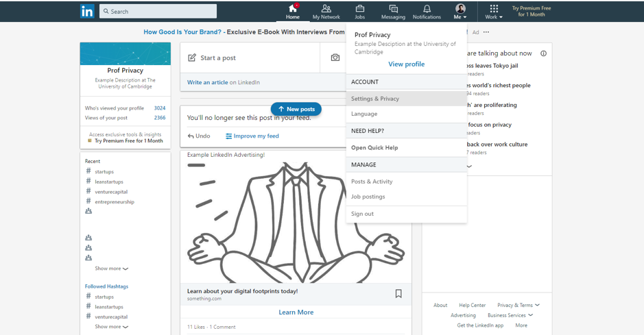The height and width of the screenshot is (335, 644).
Task: Click startups under Followed Hashtags
Action: point(104,297)
